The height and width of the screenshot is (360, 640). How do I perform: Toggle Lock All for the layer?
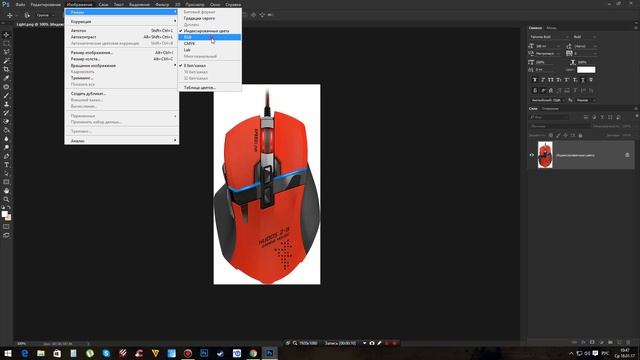click(580, 135)
